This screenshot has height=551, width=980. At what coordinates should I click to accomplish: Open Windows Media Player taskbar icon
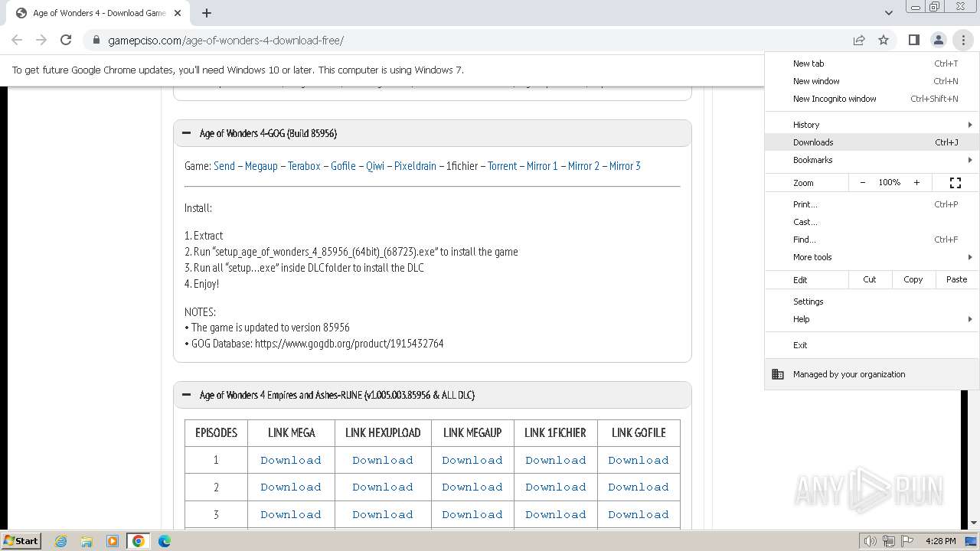113,541
